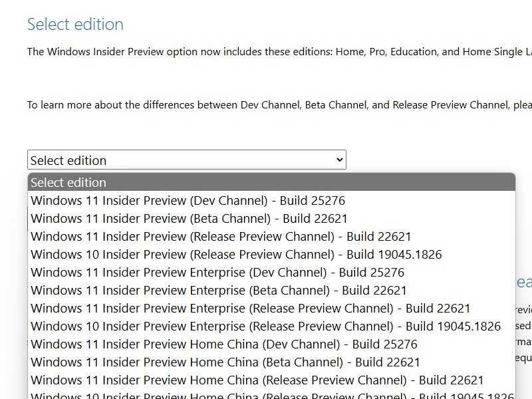Choose Windows 11 Insider Preview Release Preview Channel

[221, 236]
